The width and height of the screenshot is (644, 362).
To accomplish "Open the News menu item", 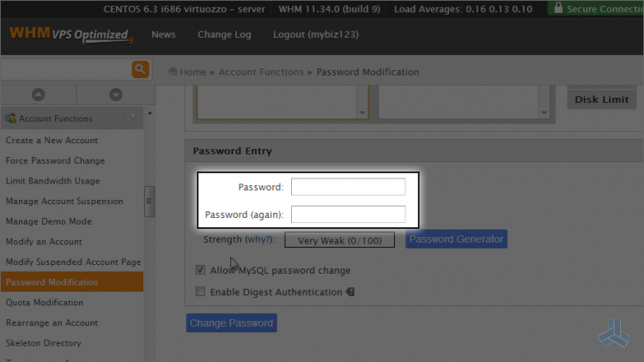I will pyautogui.click(x=163, y=34).
